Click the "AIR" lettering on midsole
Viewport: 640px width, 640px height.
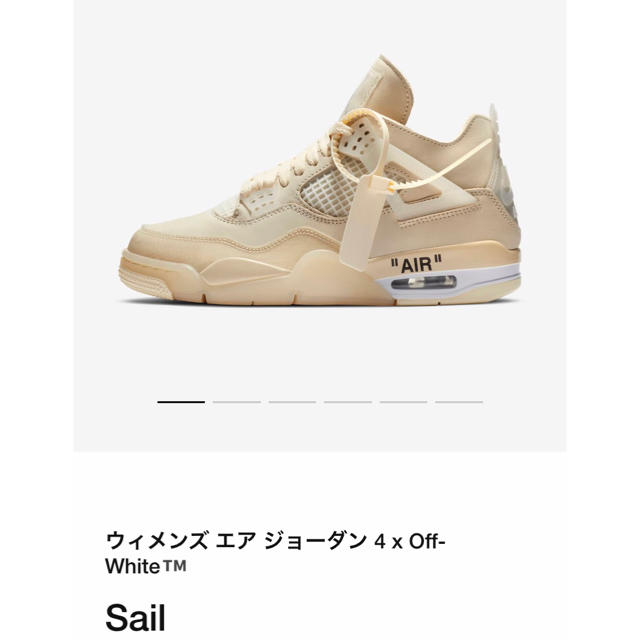click(416, 264)
